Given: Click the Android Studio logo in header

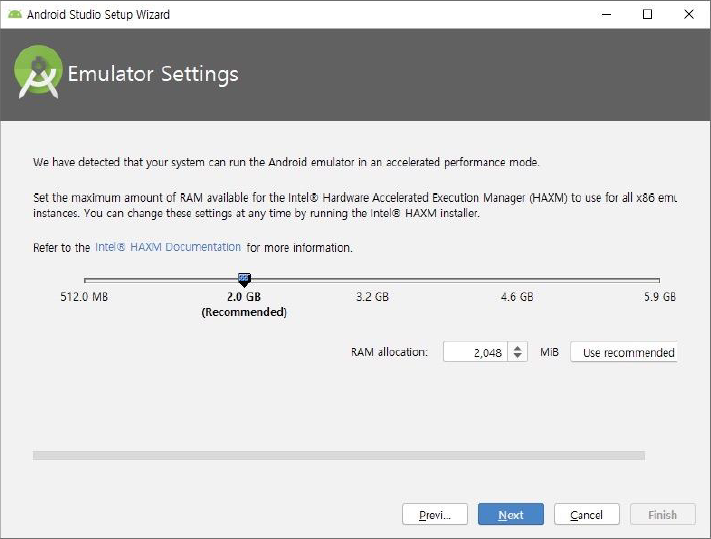Looking at the screenshot, I should (x=38, y=72).
